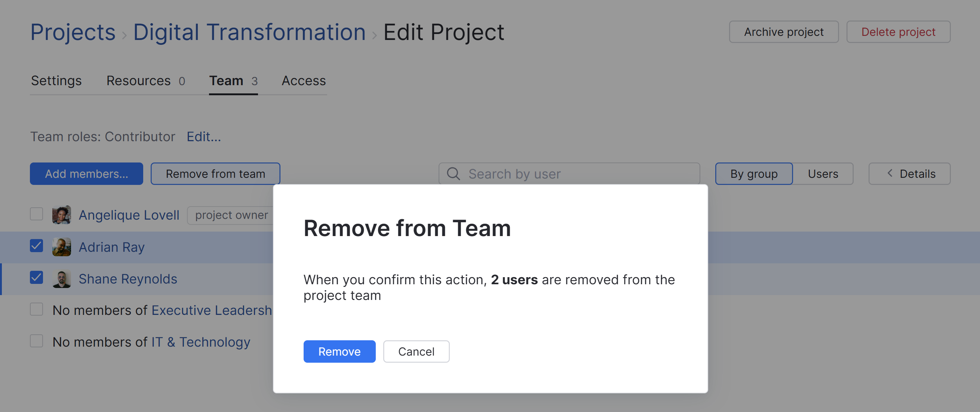Select the IT & Technology group checkbox
Screen dimensions: 980x412
37,341
